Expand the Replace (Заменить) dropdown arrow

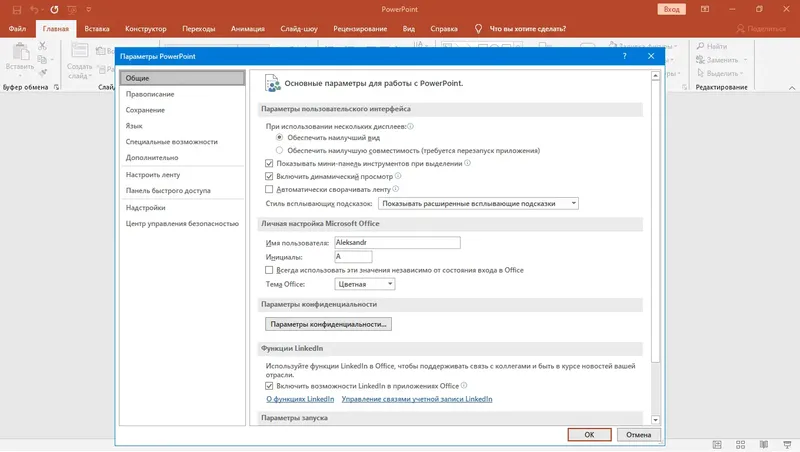click(x=745, y=60)
